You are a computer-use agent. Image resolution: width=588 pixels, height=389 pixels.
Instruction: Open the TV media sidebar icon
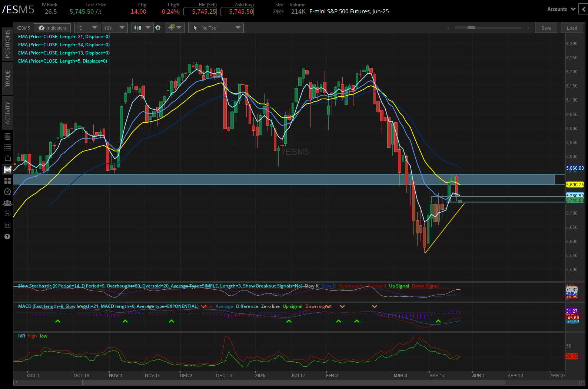click(x=7, y=158)
